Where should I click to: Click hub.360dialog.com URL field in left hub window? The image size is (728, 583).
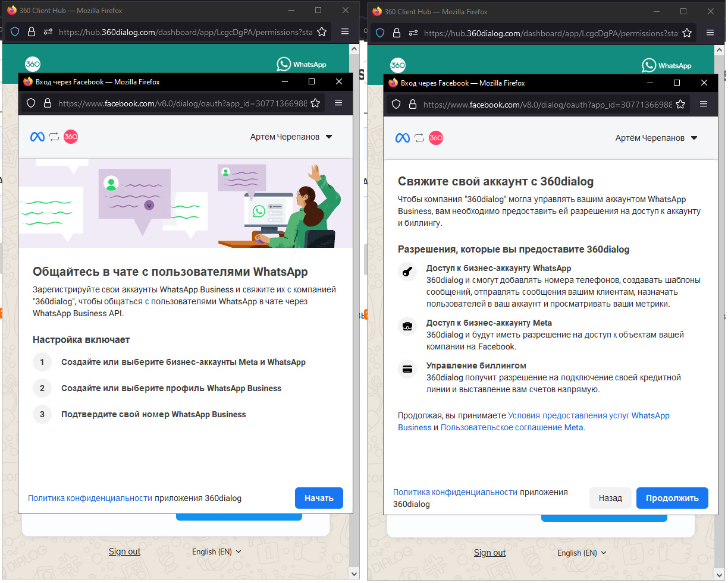(186, 32)
